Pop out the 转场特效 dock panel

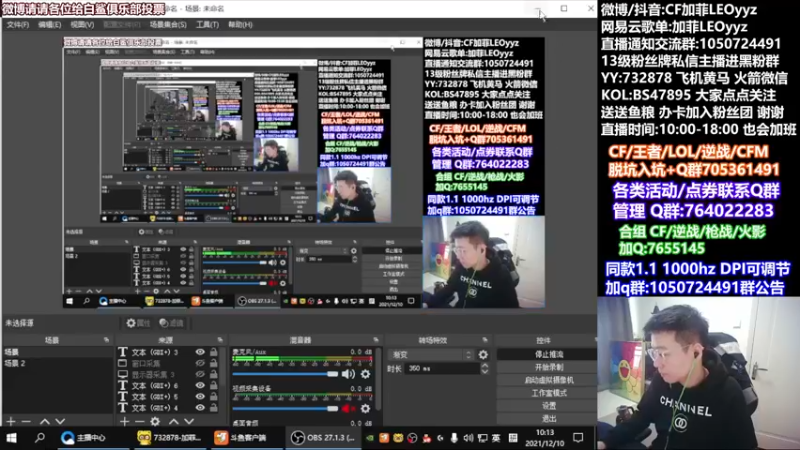[x=485, y=340]
